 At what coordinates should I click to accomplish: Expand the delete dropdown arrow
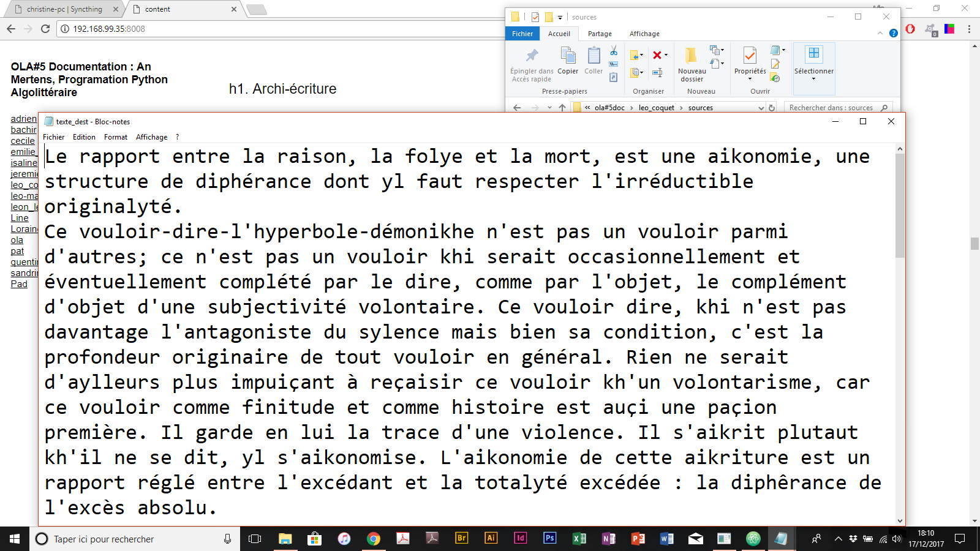pyautogui.click(x=666, y=56)
